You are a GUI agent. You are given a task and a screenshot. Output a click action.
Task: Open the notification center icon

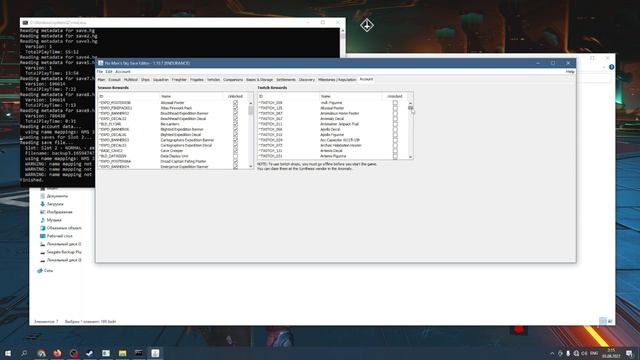point(629,353)
